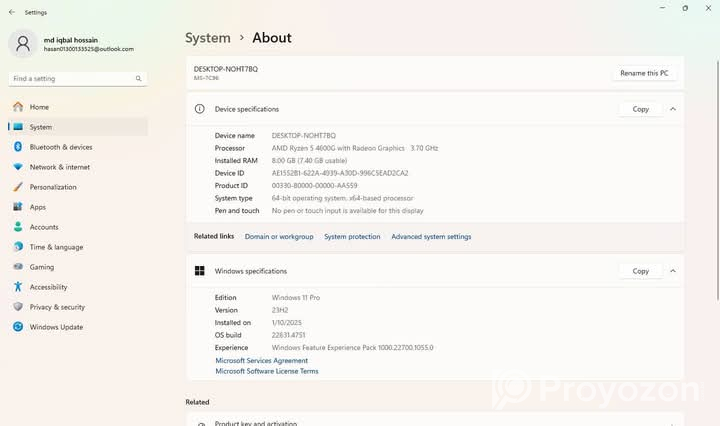Open Domain or workgroup link

(x=279, y=236)
